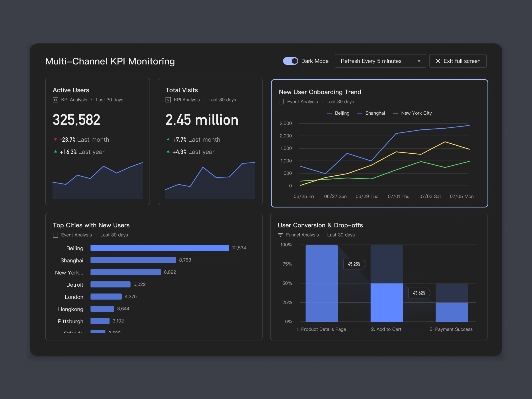This screenshot has height=399, width=532.
Task: Click the KPI Analysis icon under Active Users
Action: click(55, 100)
